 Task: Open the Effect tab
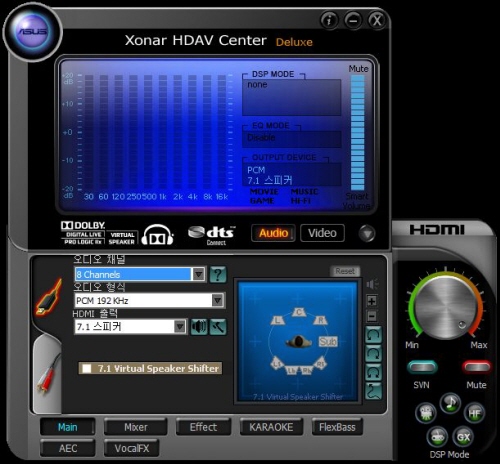203,427
